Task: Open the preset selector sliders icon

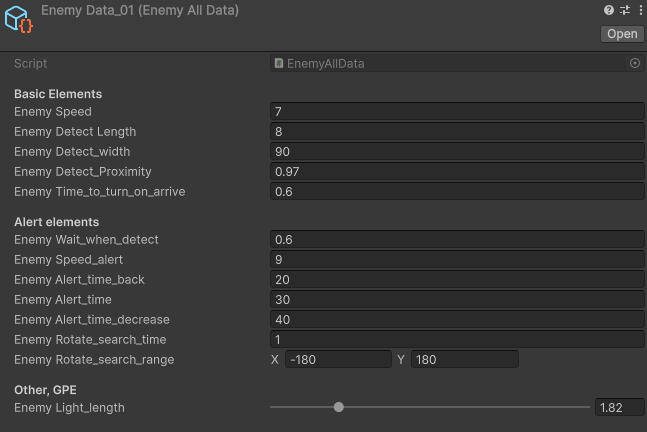Action: tap(625, 10)
